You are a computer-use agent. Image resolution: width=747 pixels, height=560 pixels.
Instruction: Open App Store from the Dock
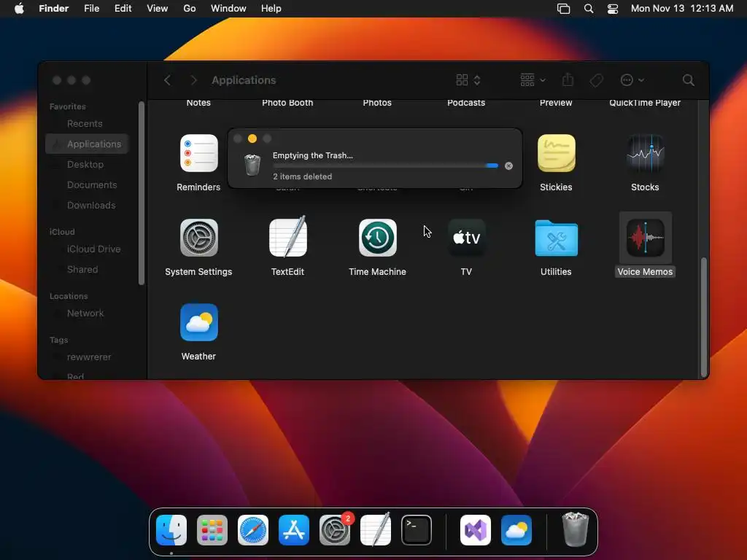coord(294,530)
